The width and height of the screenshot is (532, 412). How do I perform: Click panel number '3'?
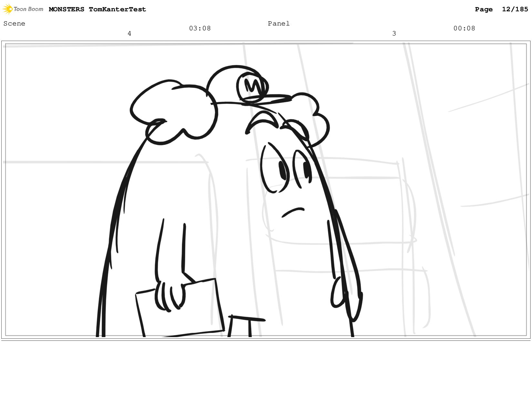pos(394,34)
